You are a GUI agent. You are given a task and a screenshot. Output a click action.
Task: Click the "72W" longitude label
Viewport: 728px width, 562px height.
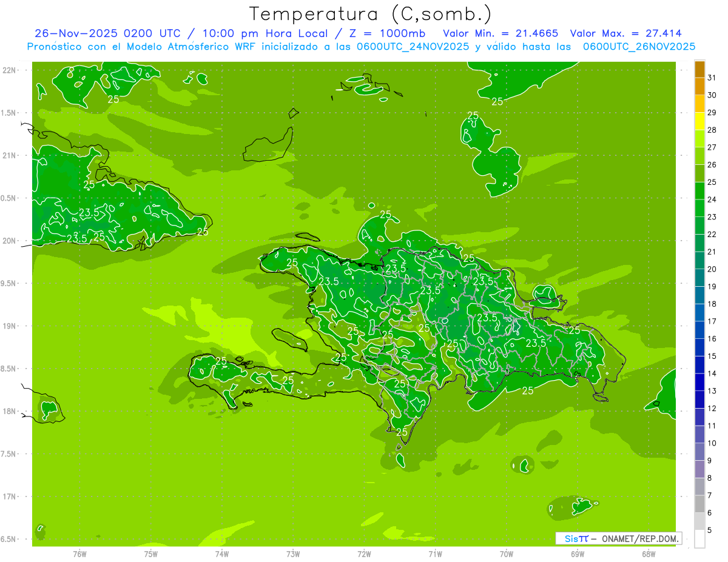[x=364, y=554]
